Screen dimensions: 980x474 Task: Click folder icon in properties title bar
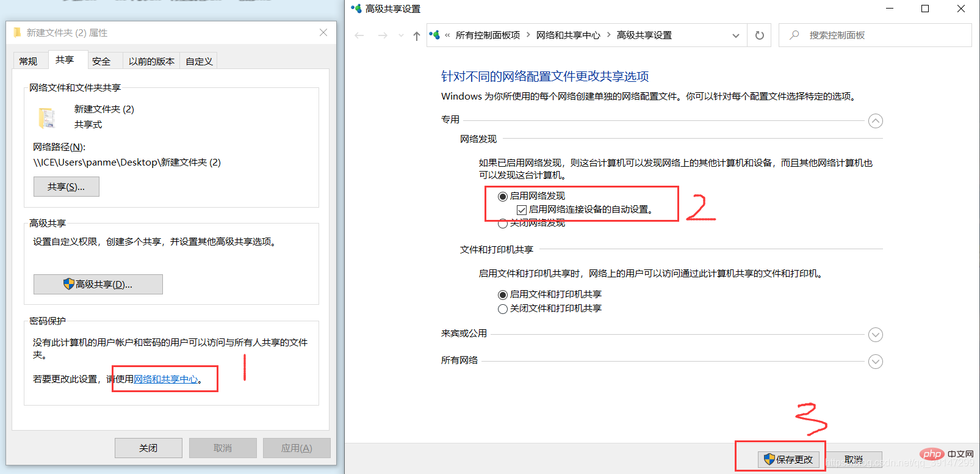tap(17, 32)
